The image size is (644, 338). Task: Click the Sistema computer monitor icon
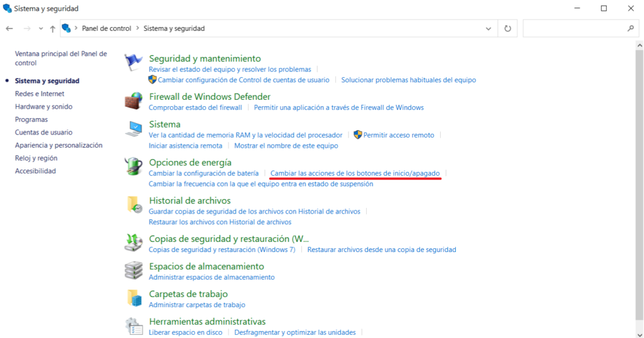point(133,129)
